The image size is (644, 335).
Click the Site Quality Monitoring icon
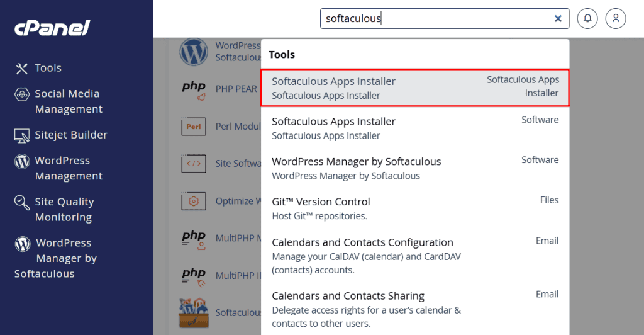22,203
